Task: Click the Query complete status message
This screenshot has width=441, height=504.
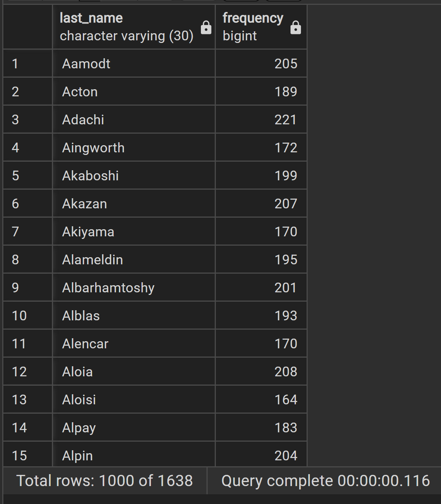Action: (x=326, y=480)
